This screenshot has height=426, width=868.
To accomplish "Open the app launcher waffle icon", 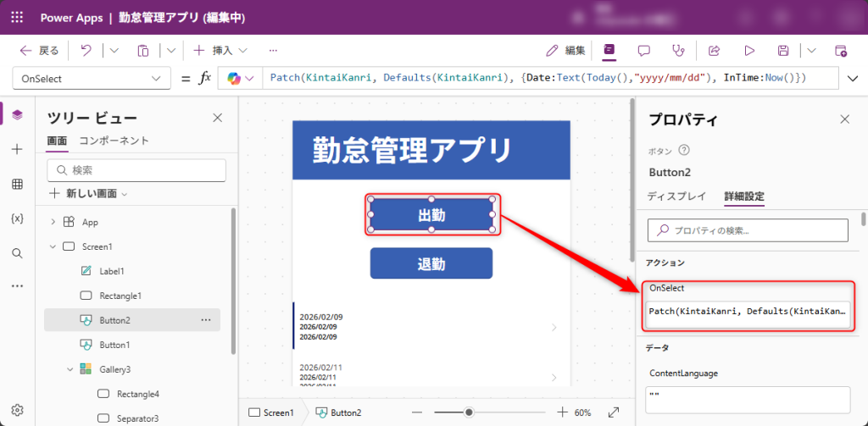I will (17, 17).
